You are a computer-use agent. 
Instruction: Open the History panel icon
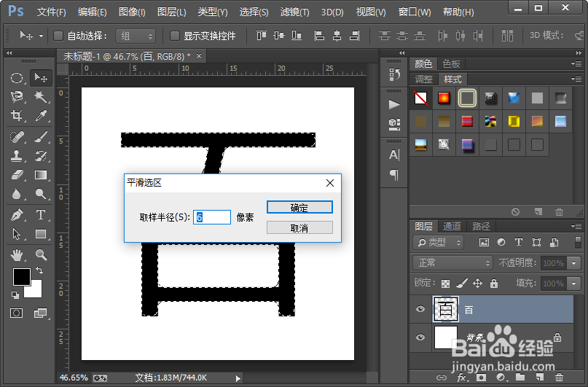(x=394, y=74)
